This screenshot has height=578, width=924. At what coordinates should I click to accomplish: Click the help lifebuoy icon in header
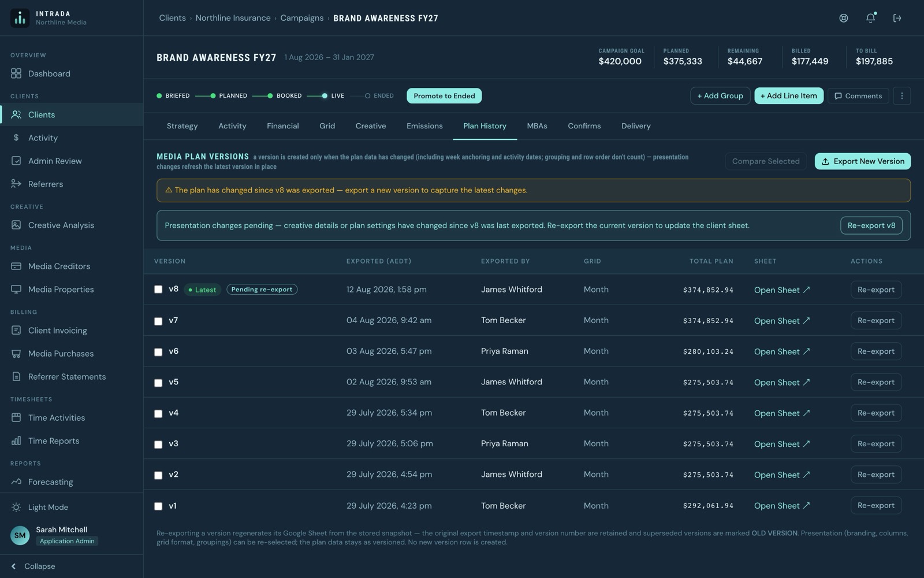click(x=844, y=18)
